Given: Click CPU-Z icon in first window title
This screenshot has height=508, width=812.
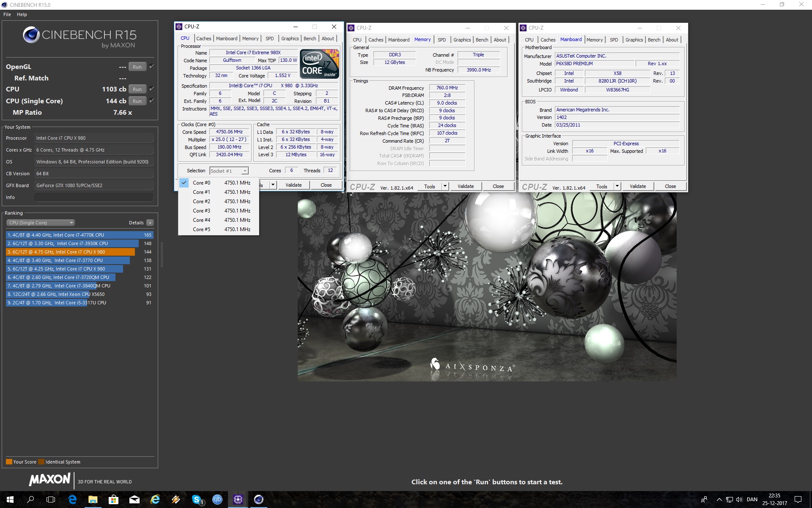Looking at the screenshot, I should point(179,27).
